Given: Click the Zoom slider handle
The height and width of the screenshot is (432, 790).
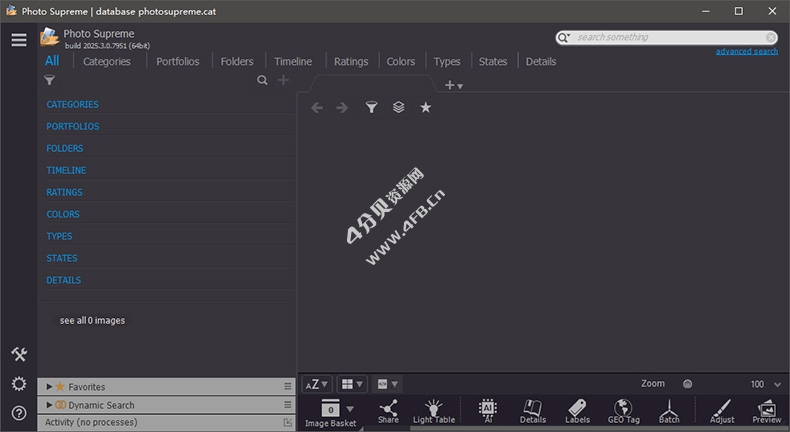Looking at the screenshot, I should tap(687, 384).
